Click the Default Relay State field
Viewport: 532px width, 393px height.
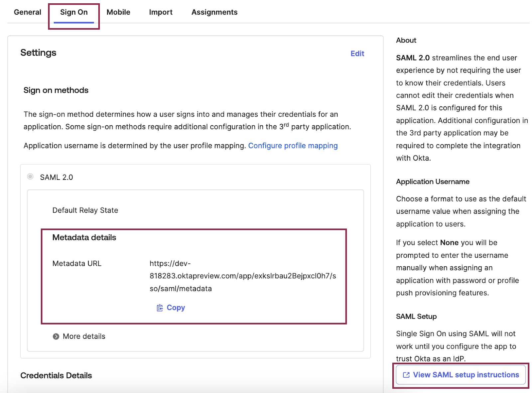coord(85,210)
